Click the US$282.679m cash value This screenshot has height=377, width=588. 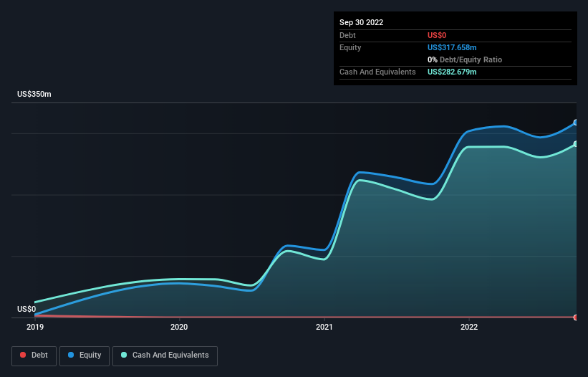click(452, 72)
